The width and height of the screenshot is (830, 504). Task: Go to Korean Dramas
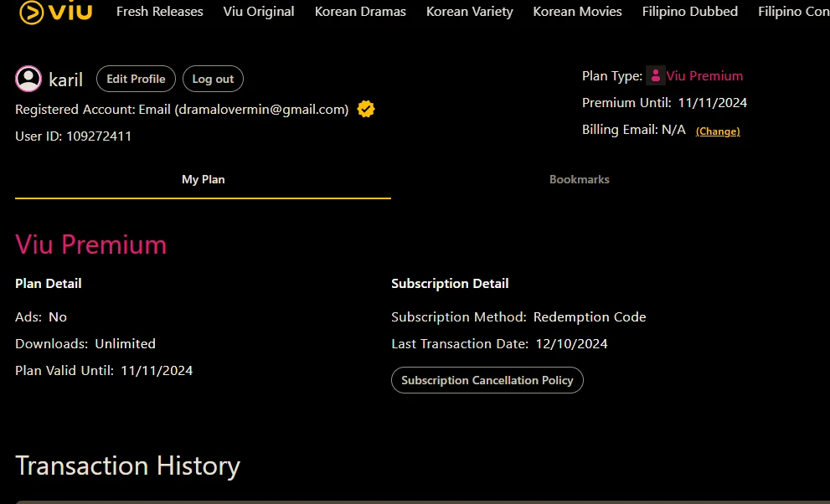click(360, 11)
